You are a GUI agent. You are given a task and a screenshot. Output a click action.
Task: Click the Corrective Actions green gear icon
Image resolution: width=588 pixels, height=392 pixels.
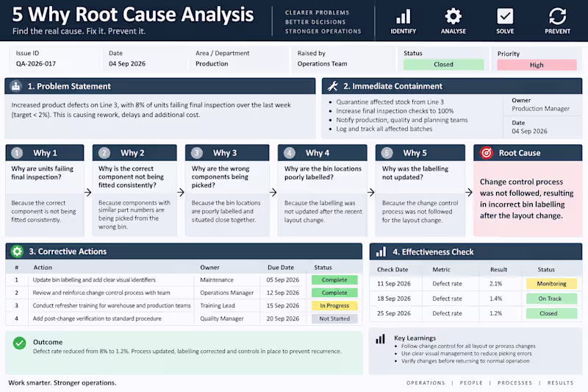click(17, 252)
